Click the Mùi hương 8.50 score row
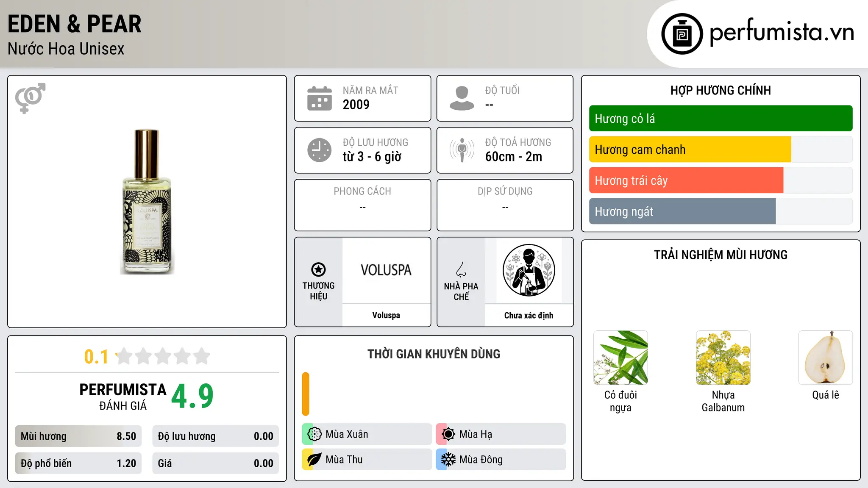The height and width of the screenshot is (488, 868). click(x=78, y=436)
